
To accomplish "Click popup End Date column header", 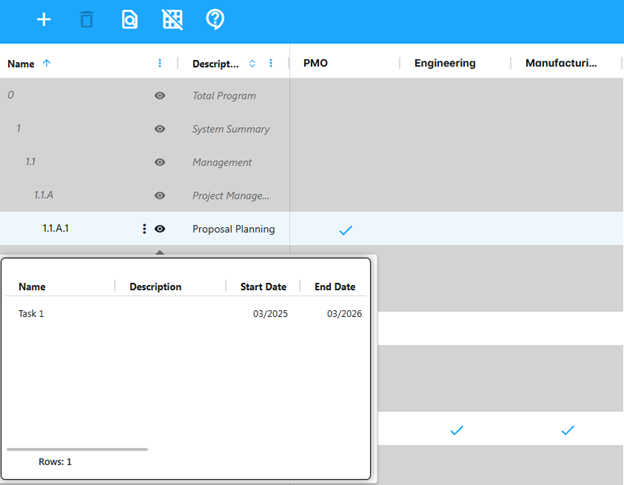I will click(x=335, y=287).
